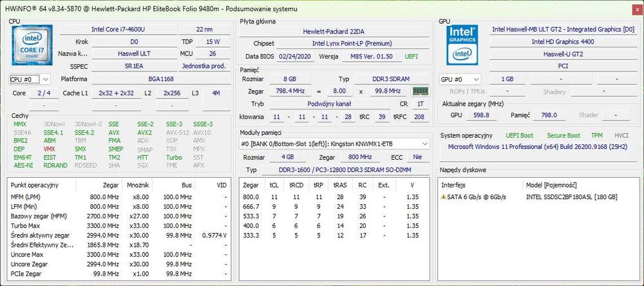Click the TPM status label
Viewport: 644px width, 286px height.
597,135
